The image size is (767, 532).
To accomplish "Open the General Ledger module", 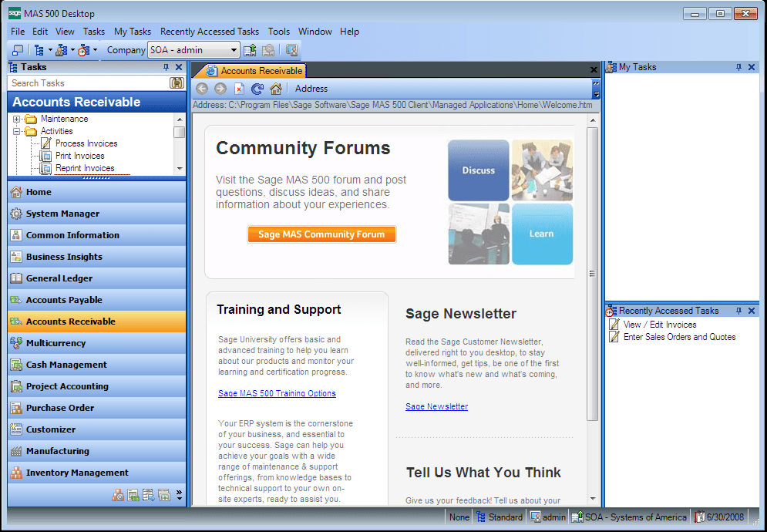I will (97, 278).
